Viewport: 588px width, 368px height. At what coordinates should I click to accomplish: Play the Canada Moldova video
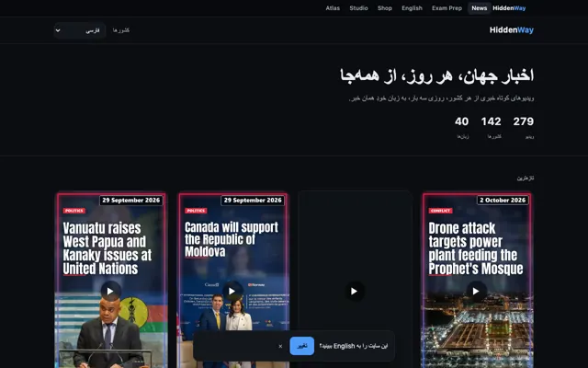click(x=232, y=291)
